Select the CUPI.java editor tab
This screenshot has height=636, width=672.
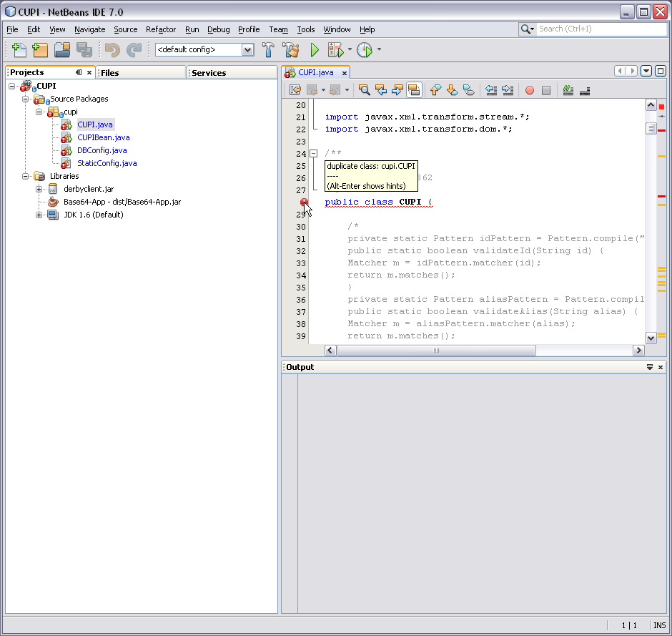click(316, 72)
